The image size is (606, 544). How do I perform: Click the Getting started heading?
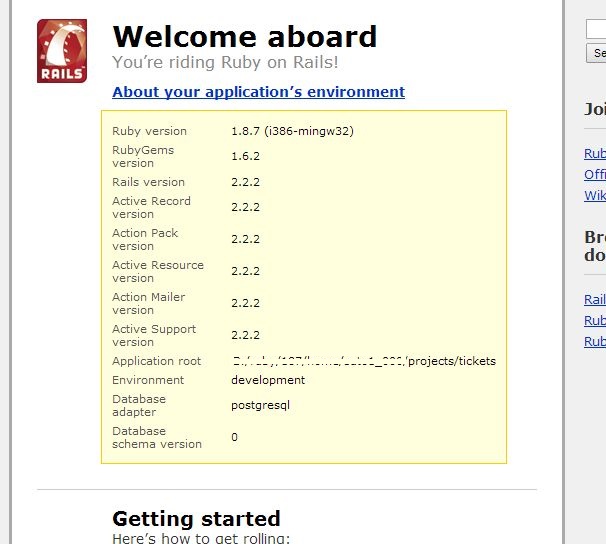[x=196, y=518]
